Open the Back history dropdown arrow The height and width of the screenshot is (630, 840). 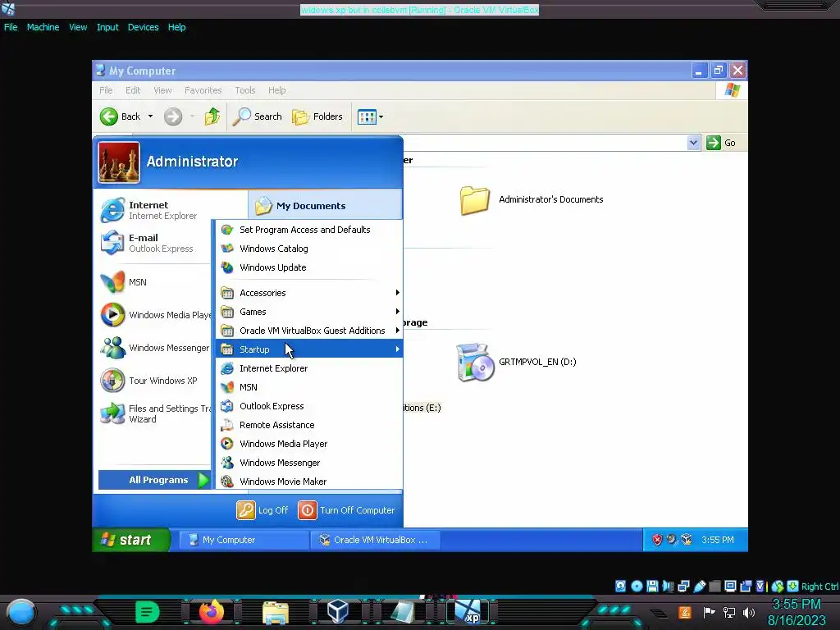(x=151, y=116)
